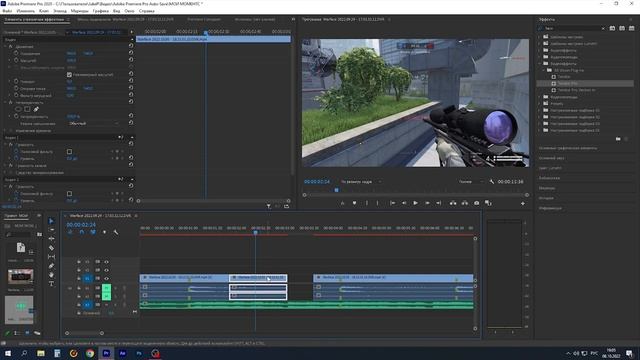Screen dimensions: 640x360
Task: Toggle snap in timeline header
Action: click(x=82, y=232)
